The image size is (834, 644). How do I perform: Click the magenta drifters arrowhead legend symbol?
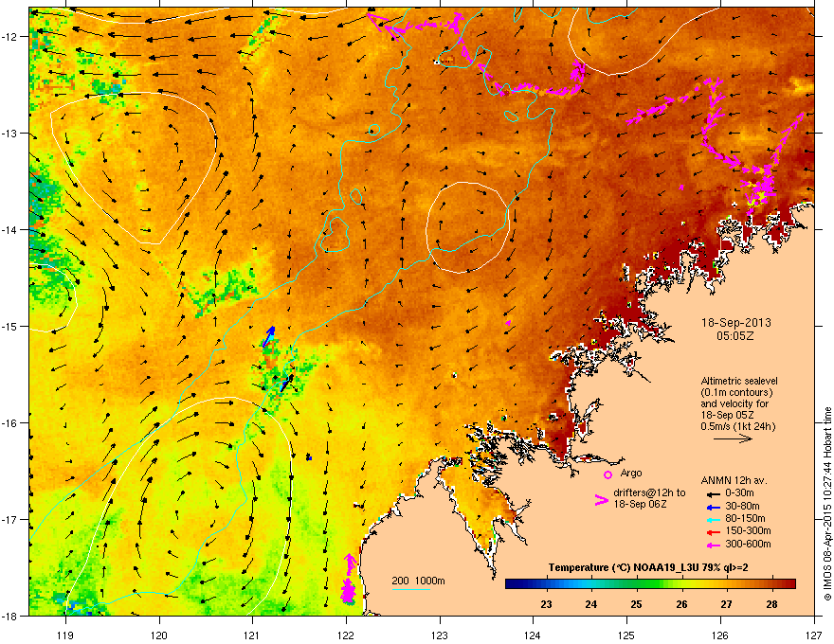[601, 500]
